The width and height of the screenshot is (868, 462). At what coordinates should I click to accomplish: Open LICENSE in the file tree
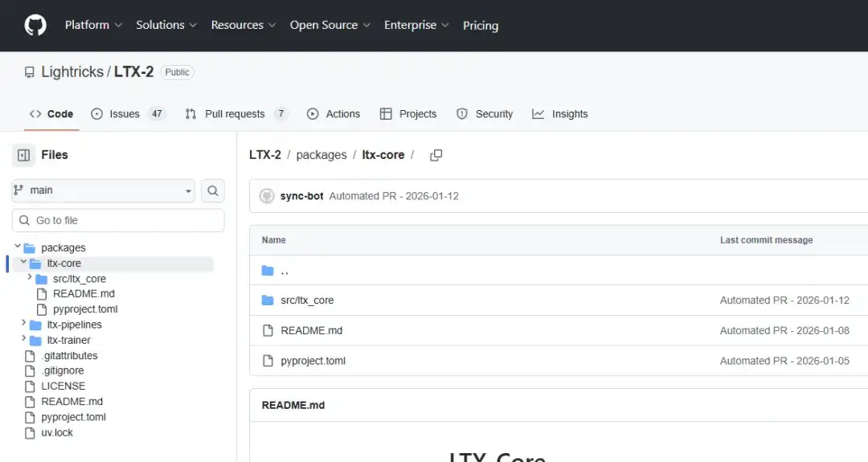[63, 386]
